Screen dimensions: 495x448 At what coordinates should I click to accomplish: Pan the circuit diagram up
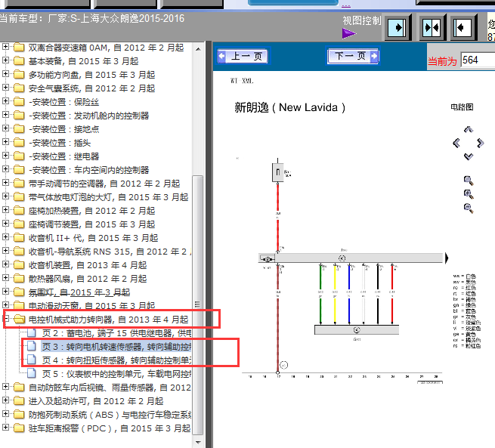468,129
